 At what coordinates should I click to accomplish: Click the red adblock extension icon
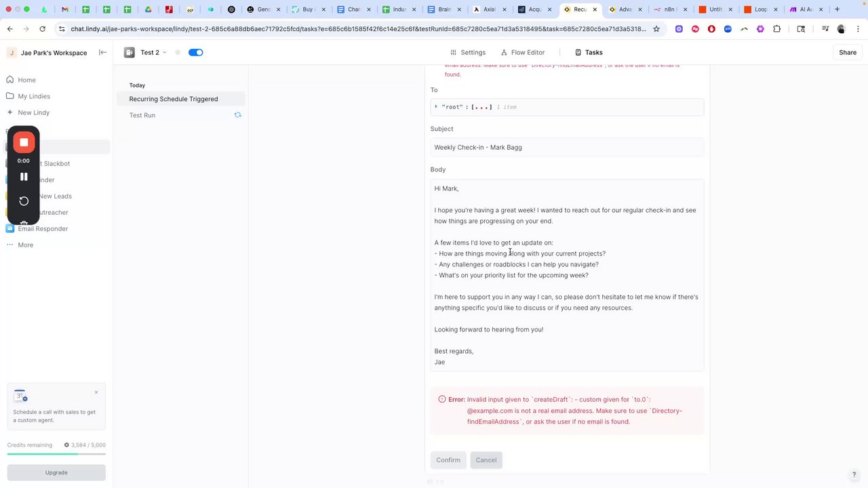711,29
